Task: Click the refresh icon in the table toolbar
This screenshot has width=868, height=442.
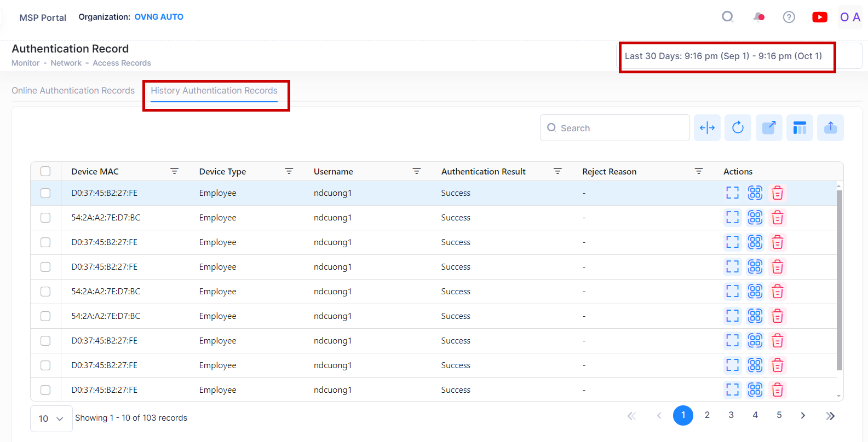Action: (x=738, y=128)
